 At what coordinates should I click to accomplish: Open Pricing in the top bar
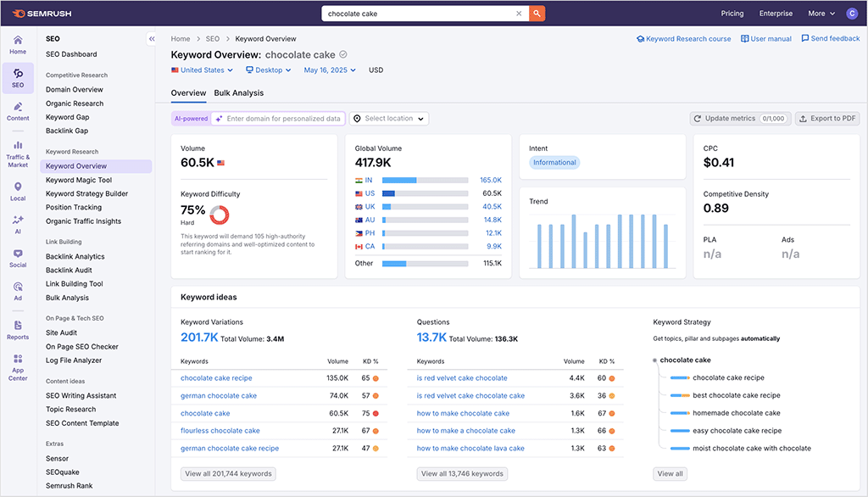coord(732,14)
